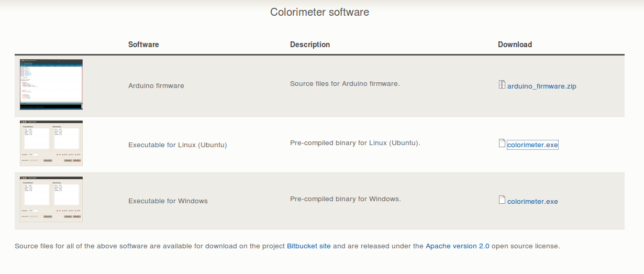
Task: Open the Linux executable screenshot thumbnail
Action: tap(51, 143)
